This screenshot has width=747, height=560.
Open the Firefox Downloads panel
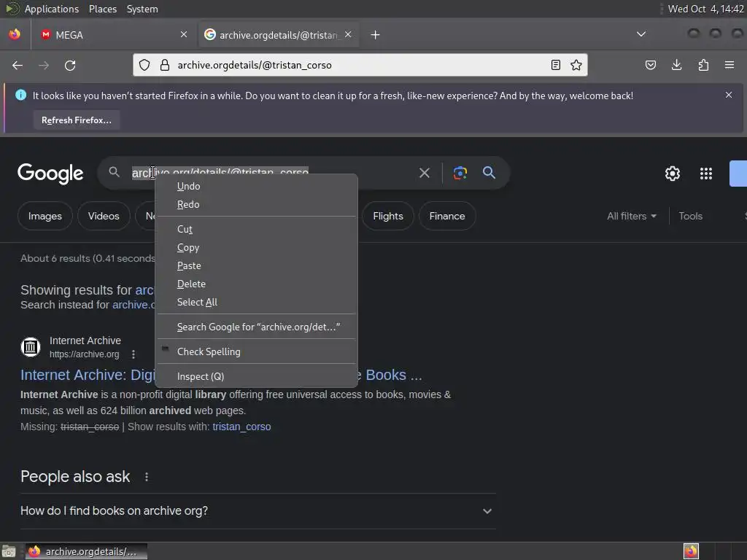(x=676, y=65)
